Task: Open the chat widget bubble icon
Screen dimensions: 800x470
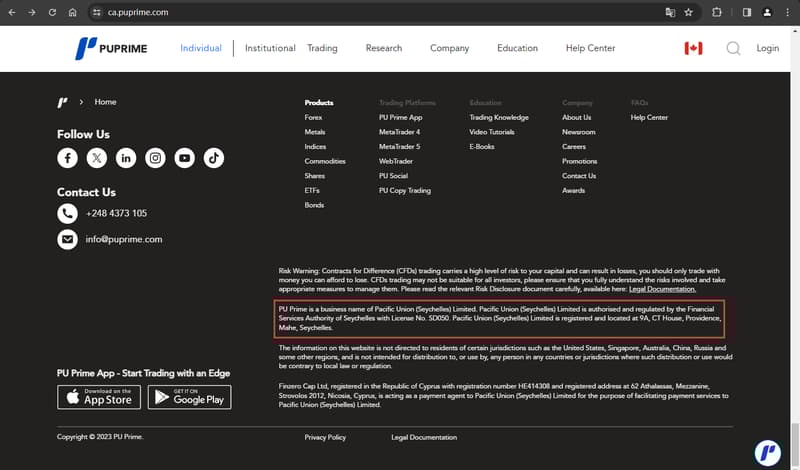Action: 767,453
